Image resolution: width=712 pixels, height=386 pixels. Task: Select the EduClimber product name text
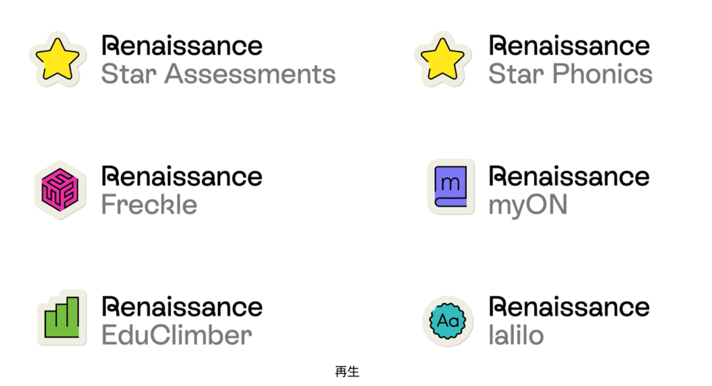[x=177, y=336]
